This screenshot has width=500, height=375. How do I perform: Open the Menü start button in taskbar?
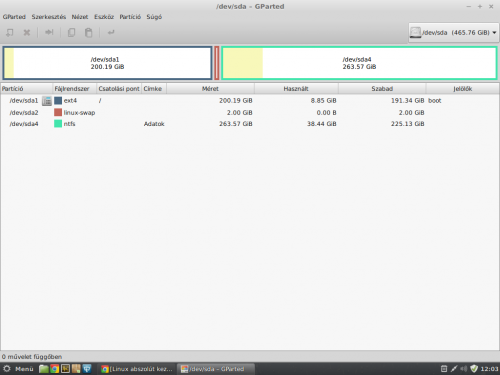click(x=18, y=369)
